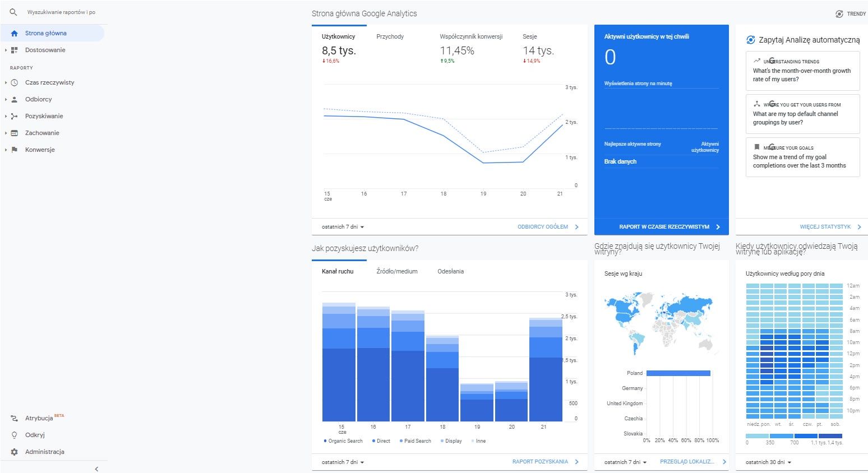The height and width of the screenshot is (473, 868).
Task: Open date range dropdown under acquisition chart
Action: tap(343, 462)
